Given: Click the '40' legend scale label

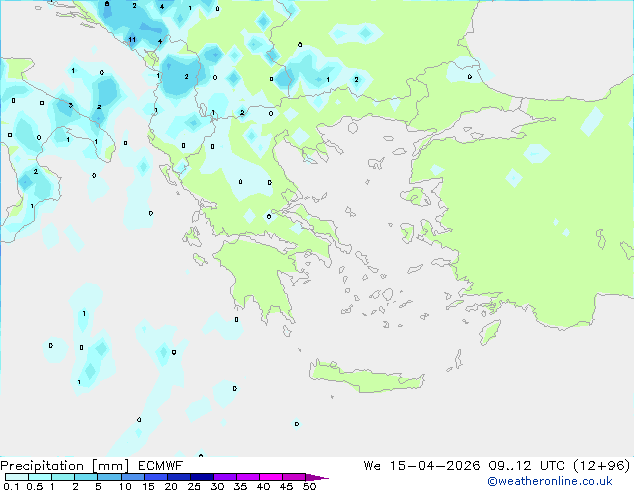Looking at the screenshot, I should coord(263,486).
